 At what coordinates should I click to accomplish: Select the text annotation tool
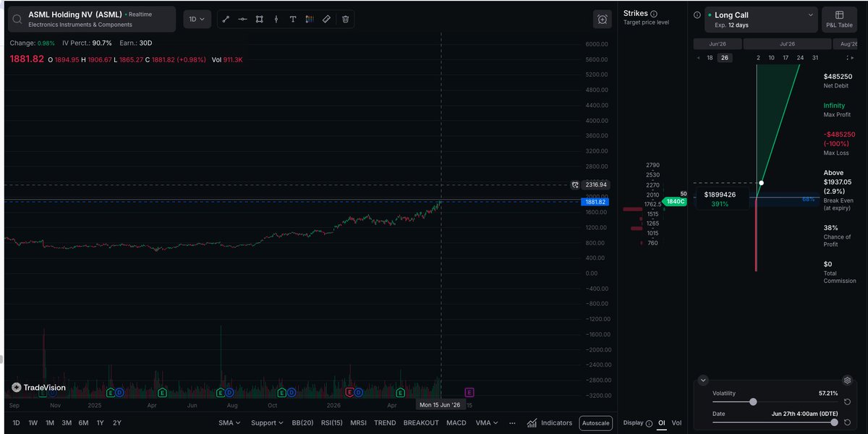292,20
